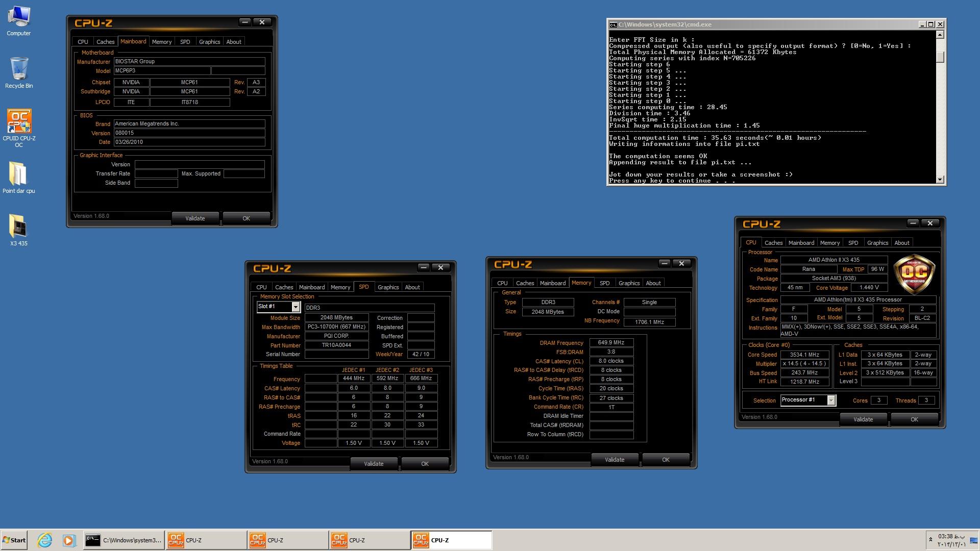Launch CPUID CPU-Z OC shortcut

point(19,128)
